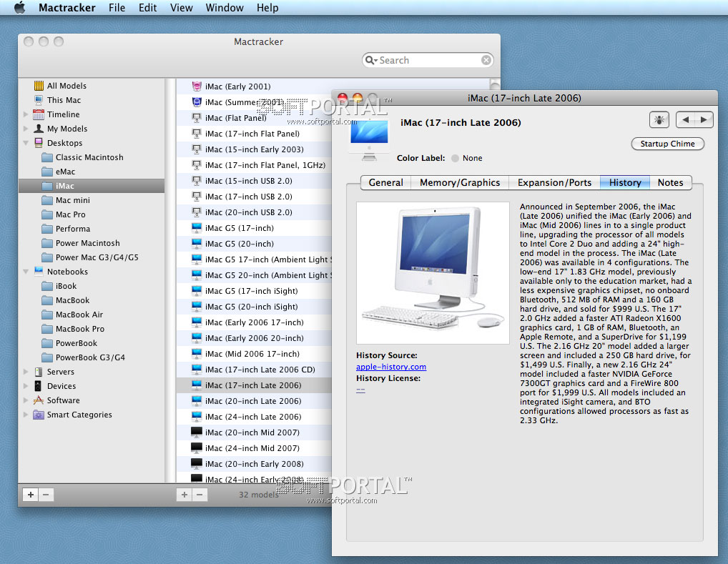This screenshot has height=564, width=728.
Task: Add a category with sidebar plus button
Action: click(31, 495)
